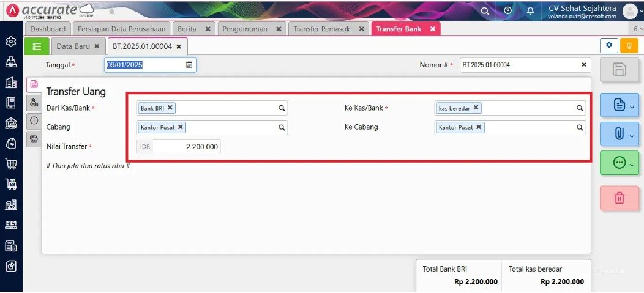Click the notification bell icon

pyautogui.click(x=530, y=10)
